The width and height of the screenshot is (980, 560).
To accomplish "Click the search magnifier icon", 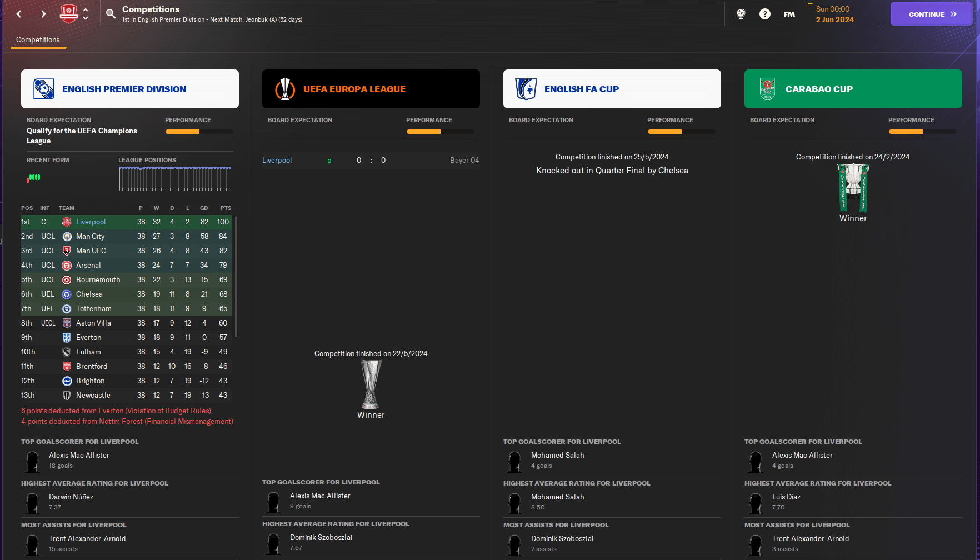I will click(x=111, y=14).
